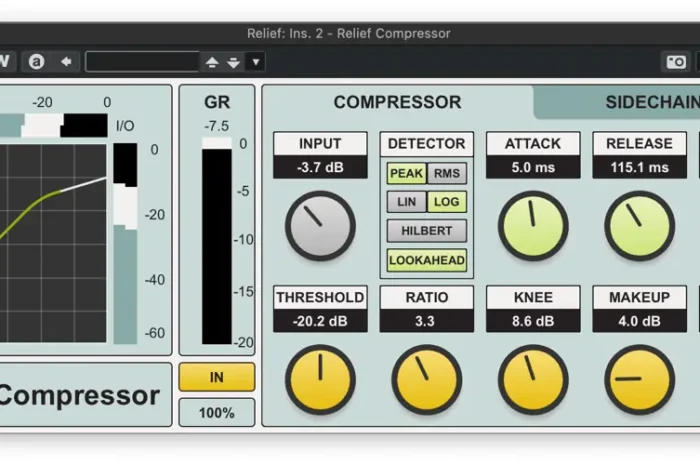Image resolution: width=700 pixels, height=465 pixels.
Task: Click the ATTACK knob
Action: [533, 226]
